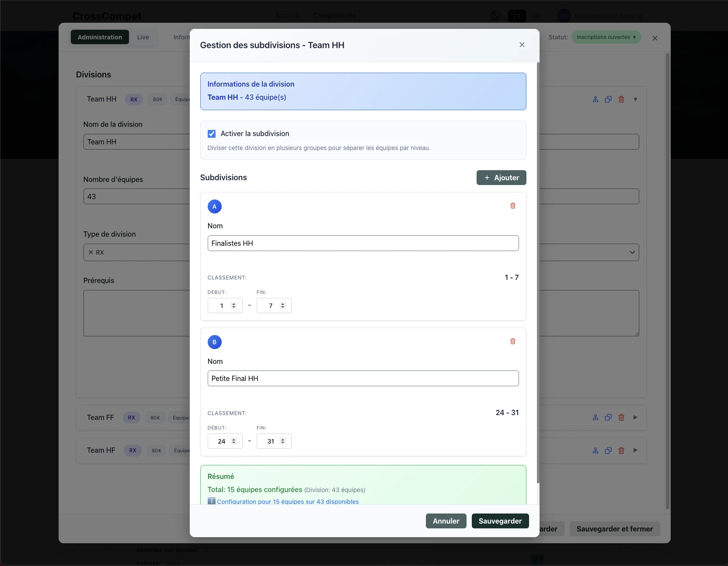Switch to the Live tab
The image size is (728, 566).
[143, 37]
